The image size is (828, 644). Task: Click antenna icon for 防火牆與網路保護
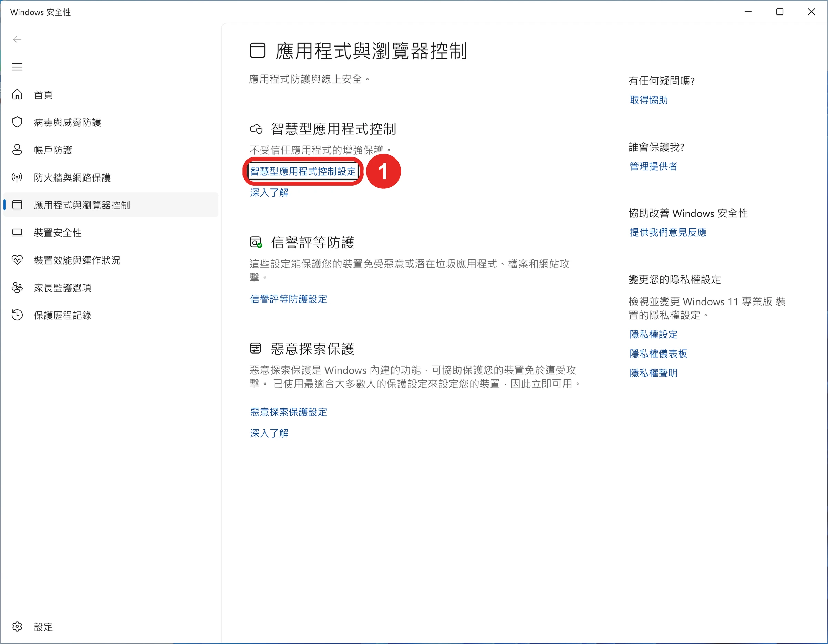click(17, 177)
